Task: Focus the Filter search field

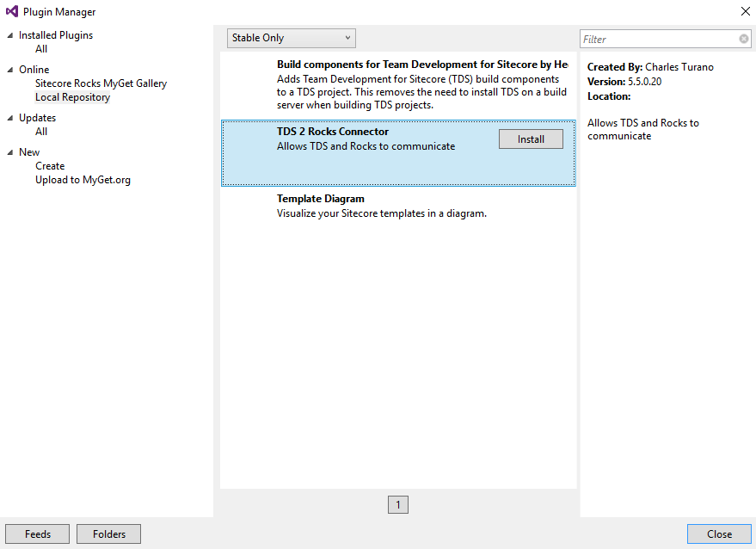Action: pos(658,39)
